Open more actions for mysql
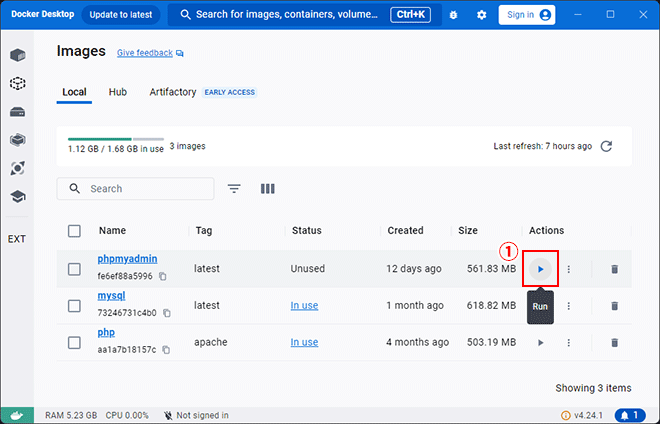 [569, 306]
